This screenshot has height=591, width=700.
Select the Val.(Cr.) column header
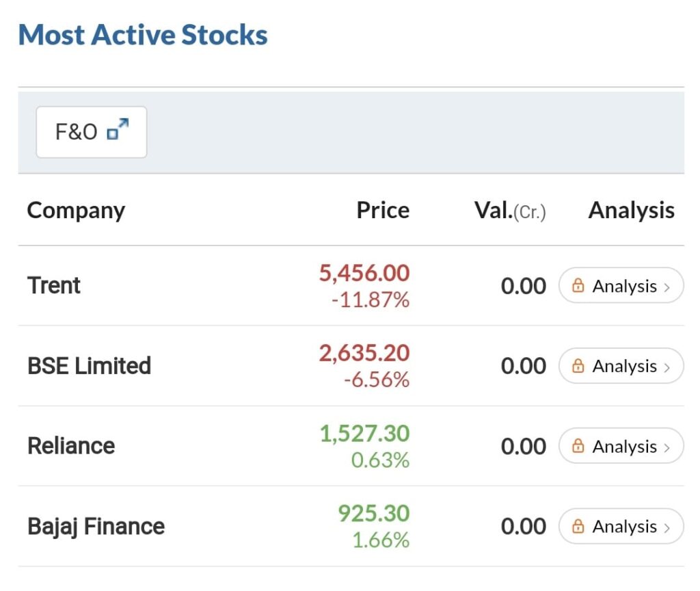click(x=510, y=211)
